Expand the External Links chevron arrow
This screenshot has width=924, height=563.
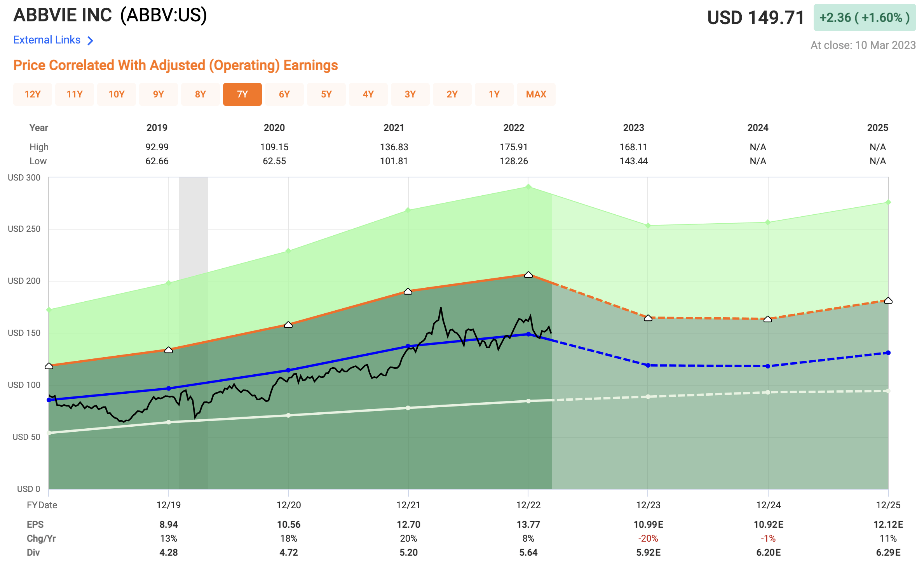pyautogui.click(x=90, y=40)
